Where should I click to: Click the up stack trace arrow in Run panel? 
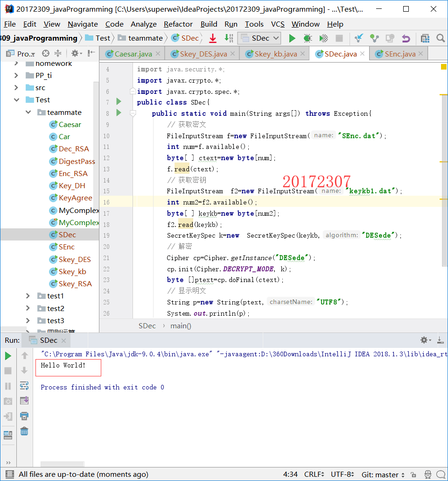click(x=25, y=355)
